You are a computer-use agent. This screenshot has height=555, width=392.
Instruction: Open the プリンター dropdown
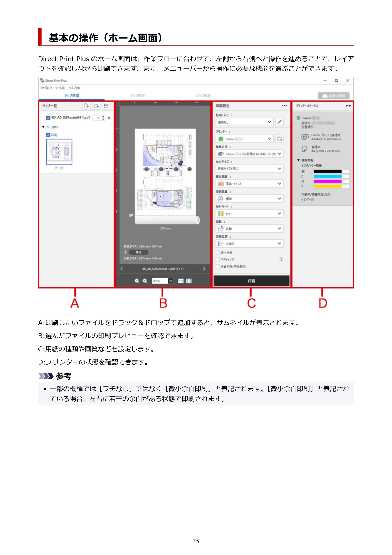(244, 139)
